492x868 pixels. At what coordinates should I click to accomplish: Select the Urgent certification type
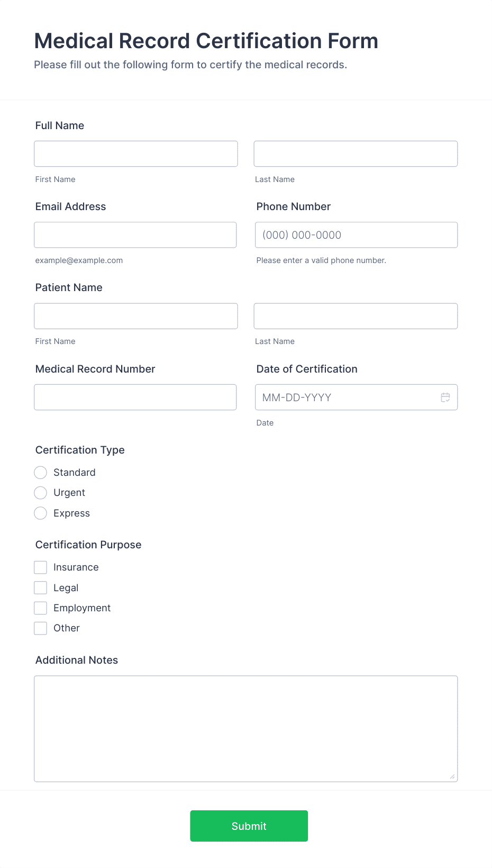point(40,493)
